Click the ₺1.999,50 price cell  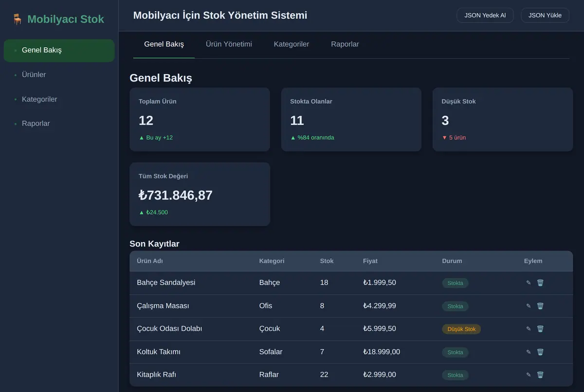pos(380,283)
